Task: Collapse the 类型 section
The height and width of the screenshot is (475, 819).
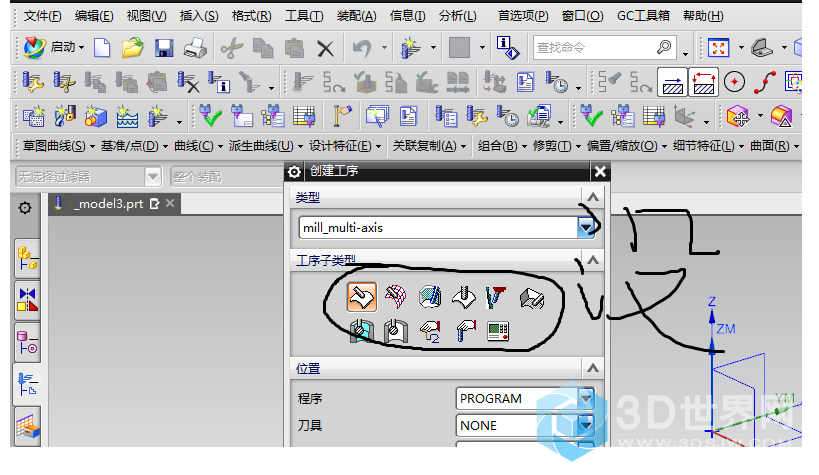Action: coord(592,197)
